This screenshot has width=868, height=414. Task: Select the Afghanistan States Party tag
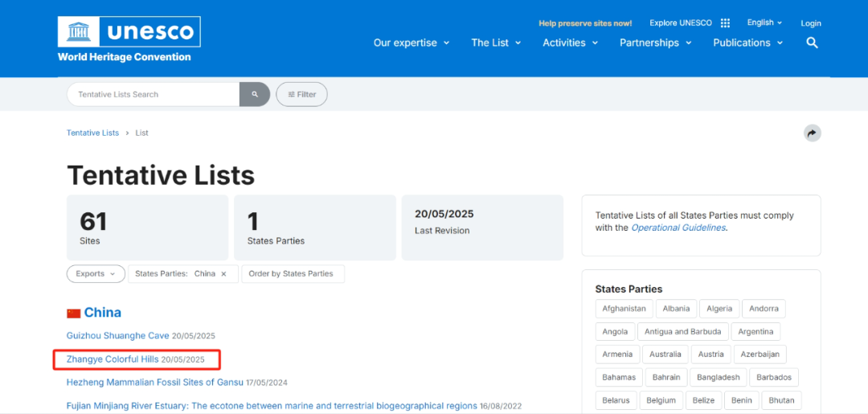click(624, 309)
